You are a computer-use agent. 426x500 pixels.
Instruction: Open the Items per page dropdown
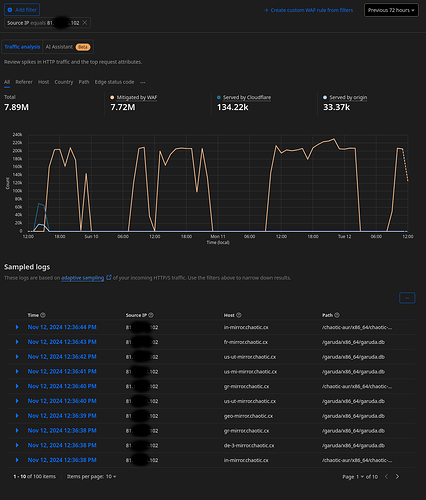[91, 477]
